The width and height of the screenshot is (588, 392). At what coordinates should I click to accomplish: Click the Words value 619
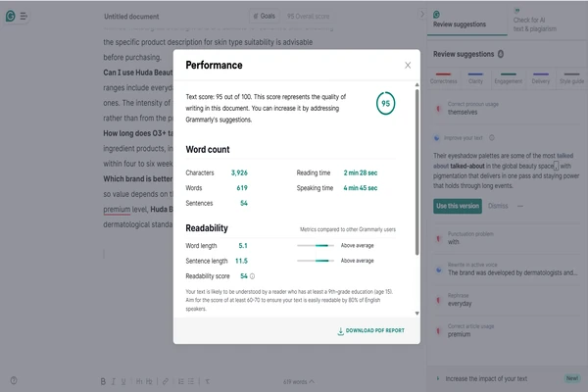tap(242, 188)
